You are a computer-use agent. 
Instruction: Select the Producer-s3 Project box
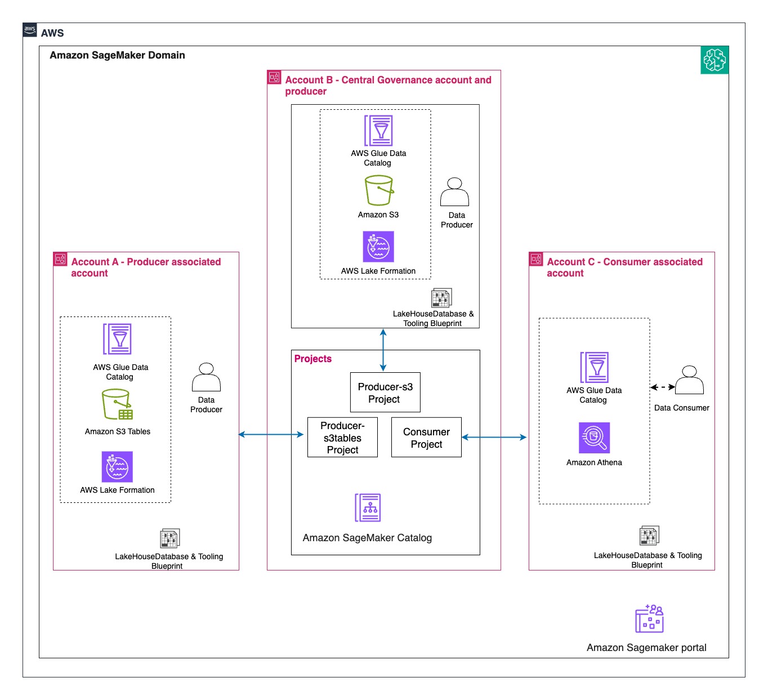(x=385, y=393)
